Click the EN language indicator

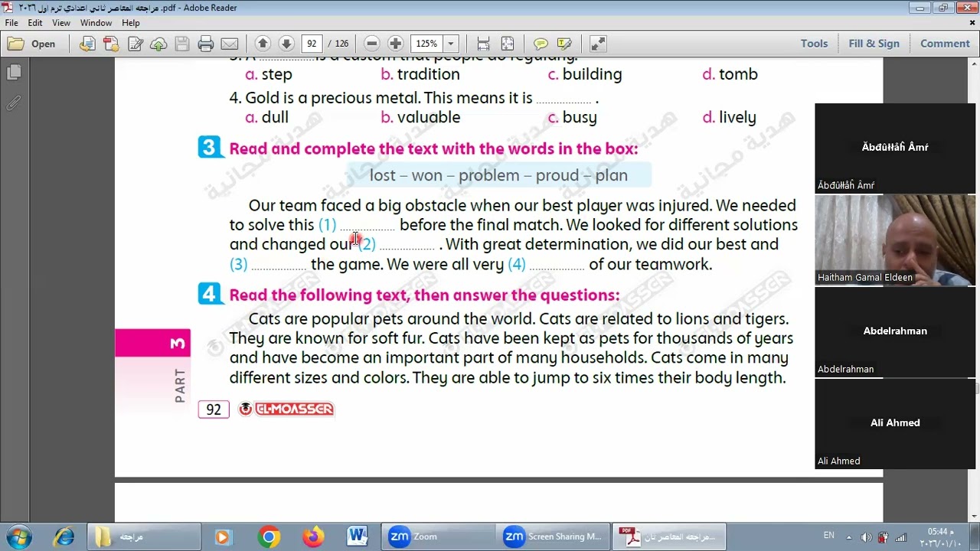point(828,536)
